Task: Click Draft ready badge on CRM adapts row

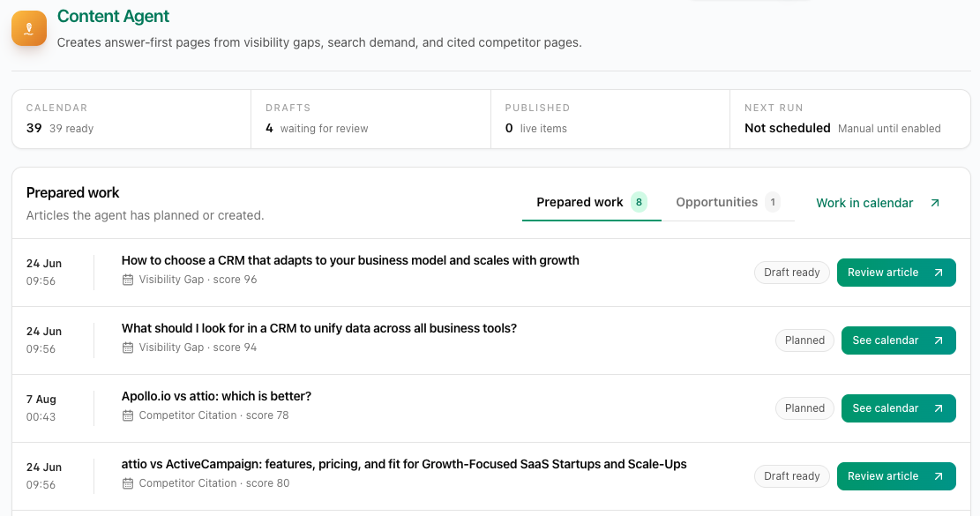Action: coord(792,273)
